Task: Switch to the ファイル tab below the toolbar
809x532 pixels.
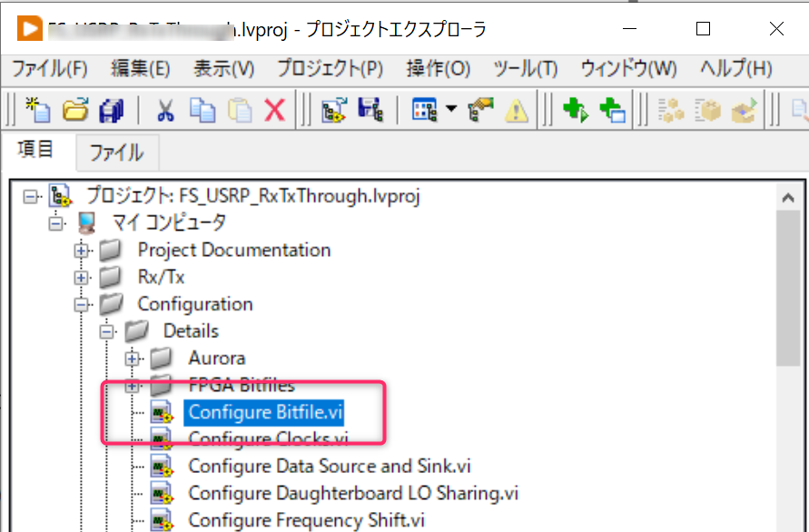Action: point(116,153)
